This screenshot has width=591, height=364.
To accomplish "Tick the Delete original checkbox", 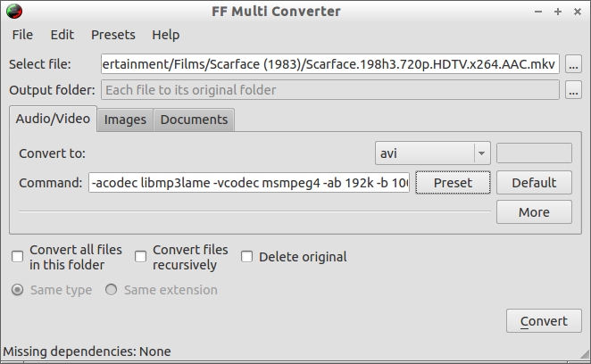I will pyautogui.click(x=247, y=257).
